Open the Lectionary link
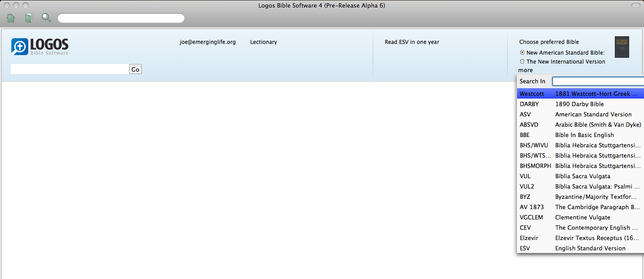 pyautogui.click(x=264, y=42)
